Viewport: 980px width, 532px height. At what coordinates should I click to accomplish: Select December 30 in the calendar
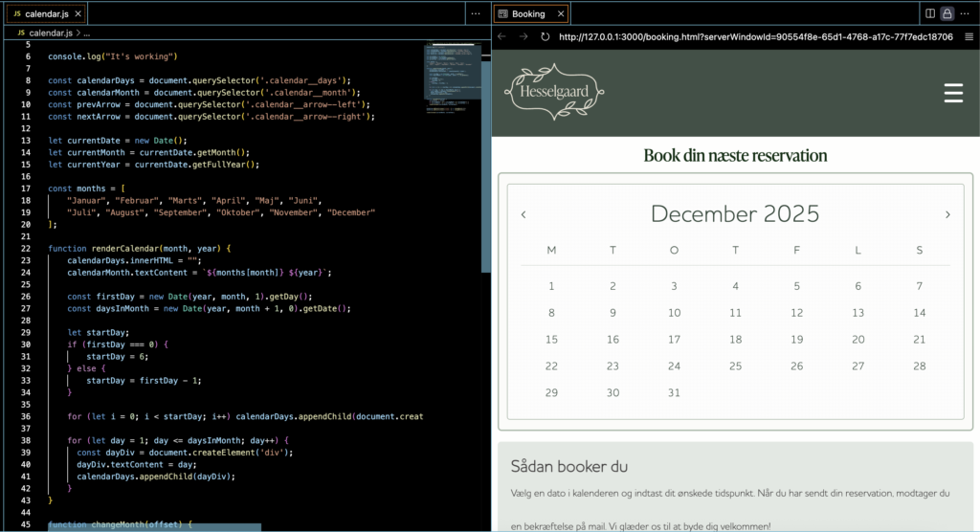[612, 393]
